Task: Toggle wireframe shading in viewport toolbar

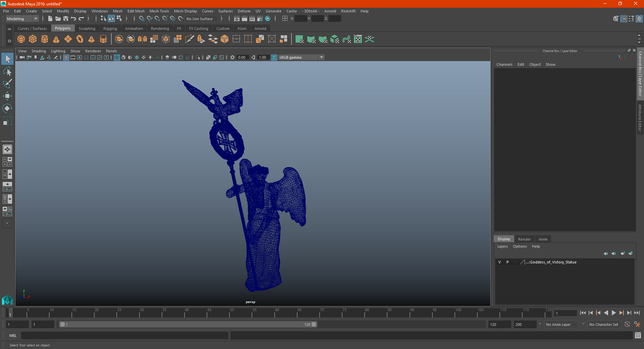Action: (117, 57)
